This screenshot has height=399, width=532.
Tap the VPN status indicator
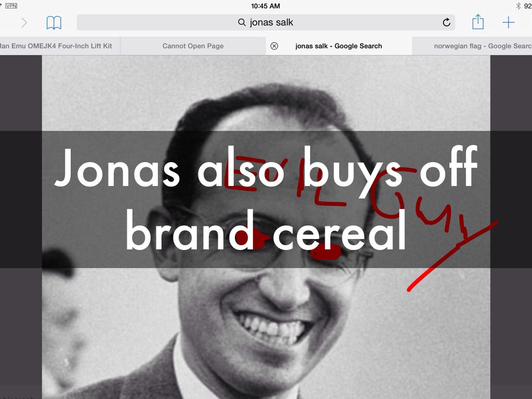11,6
